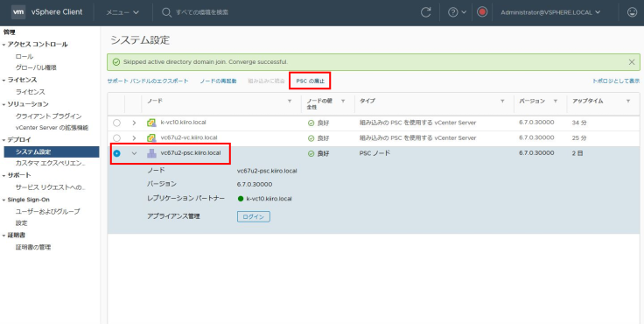Open サービス リクエスト item in sidebar
This screenshot has height=324, width=644.
50,187
